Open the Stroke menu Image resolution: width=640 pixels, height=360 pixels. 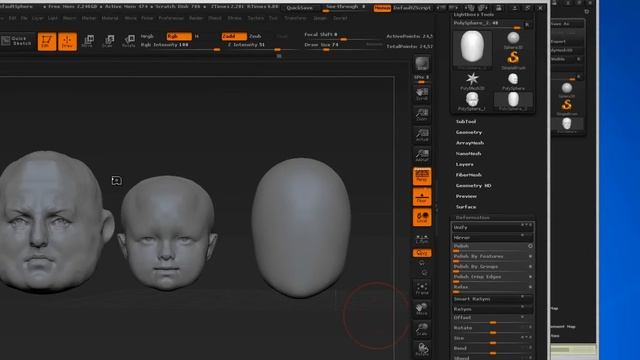234,18
